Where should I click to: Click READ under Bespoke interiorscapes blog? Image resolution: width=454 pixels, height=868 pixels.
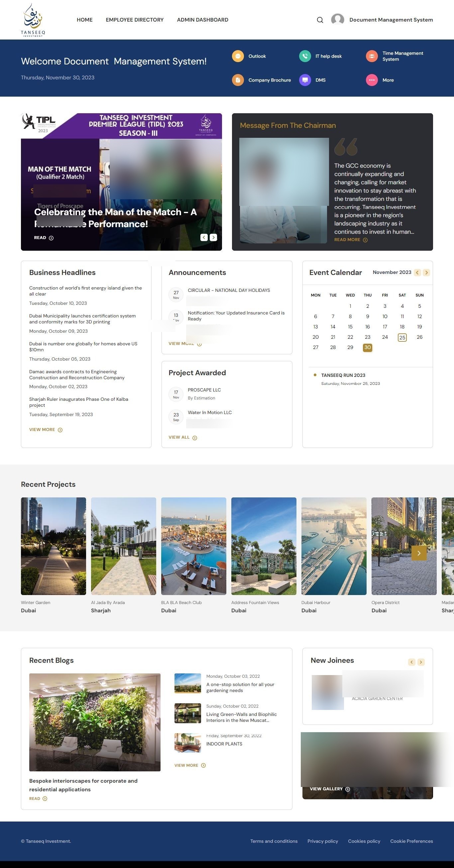[x=38, y=799]
